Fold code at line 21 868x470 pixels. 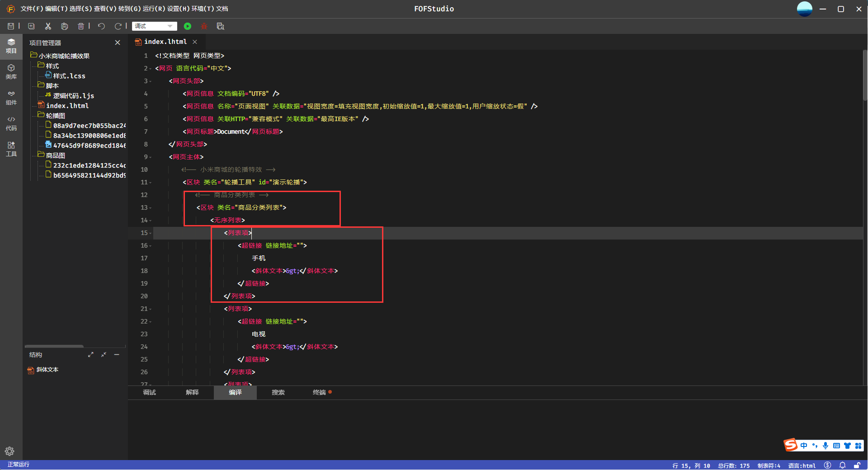pos(151,309)
